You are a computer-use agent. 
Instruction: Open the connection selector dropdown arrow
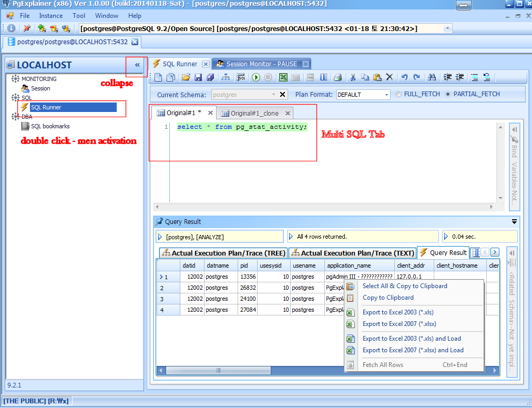pos(447,28)
